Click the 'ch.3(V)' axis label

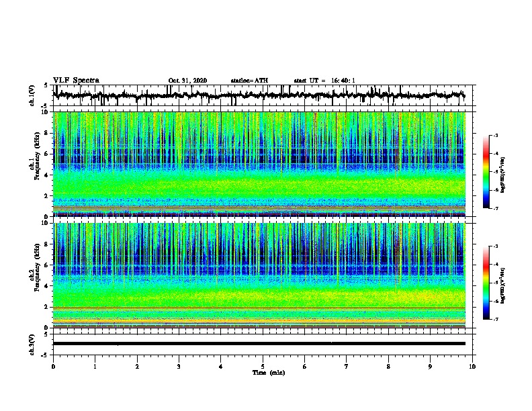point(32,345)
